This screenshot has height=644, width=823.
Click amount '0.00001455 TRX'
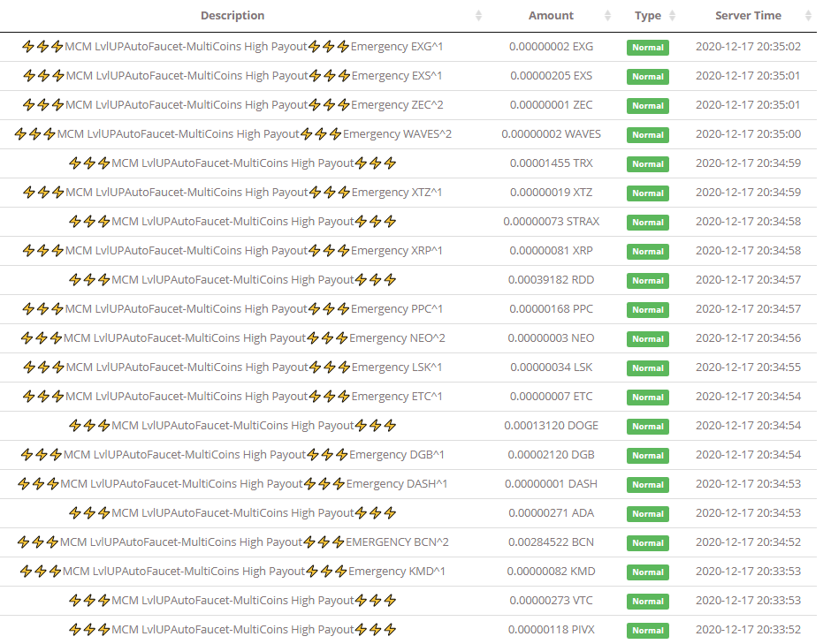click(x=551, y=163)
